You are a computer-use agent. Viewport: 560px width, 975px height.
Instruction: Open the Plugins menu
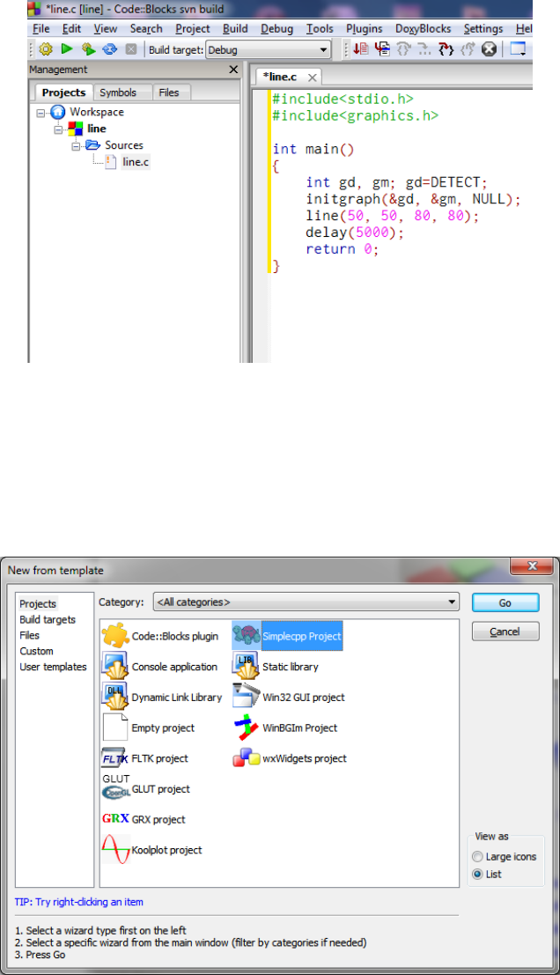[365, 28]
